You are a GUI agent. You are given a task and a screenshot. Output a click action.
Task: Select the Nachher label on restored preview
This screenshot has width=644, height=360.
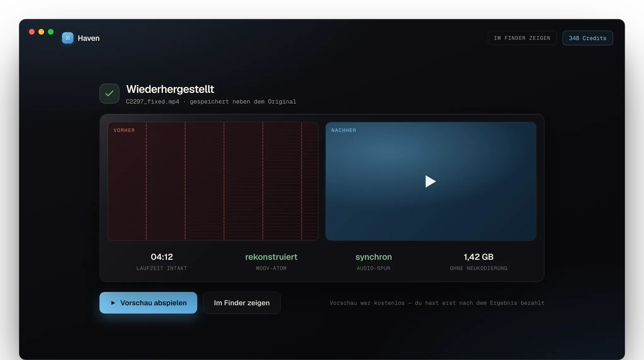pos(343,130)
